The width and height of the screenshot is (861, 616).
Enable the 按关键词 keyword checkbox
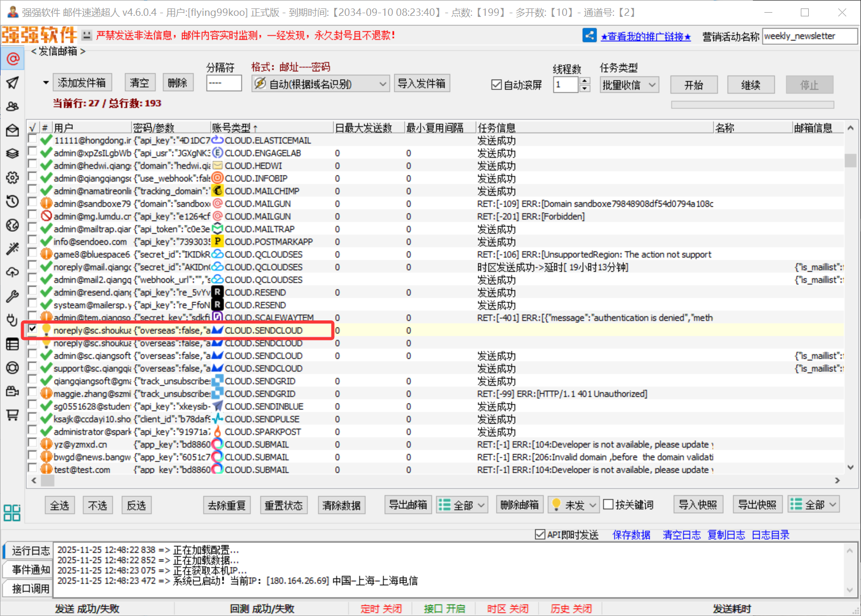tap(608, 505)
